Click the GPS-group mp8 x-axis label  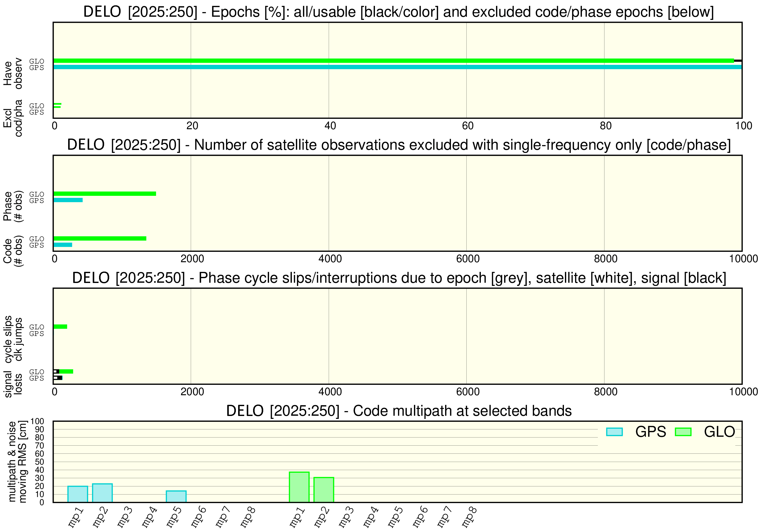coord(248,518)
